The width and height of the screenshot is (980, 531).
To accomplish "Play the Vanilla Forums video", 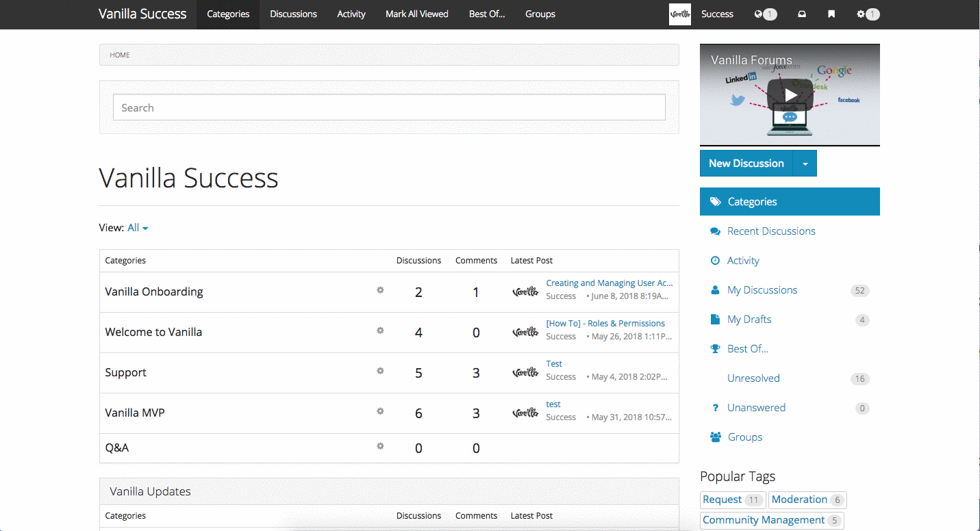I will pos(790,95).
